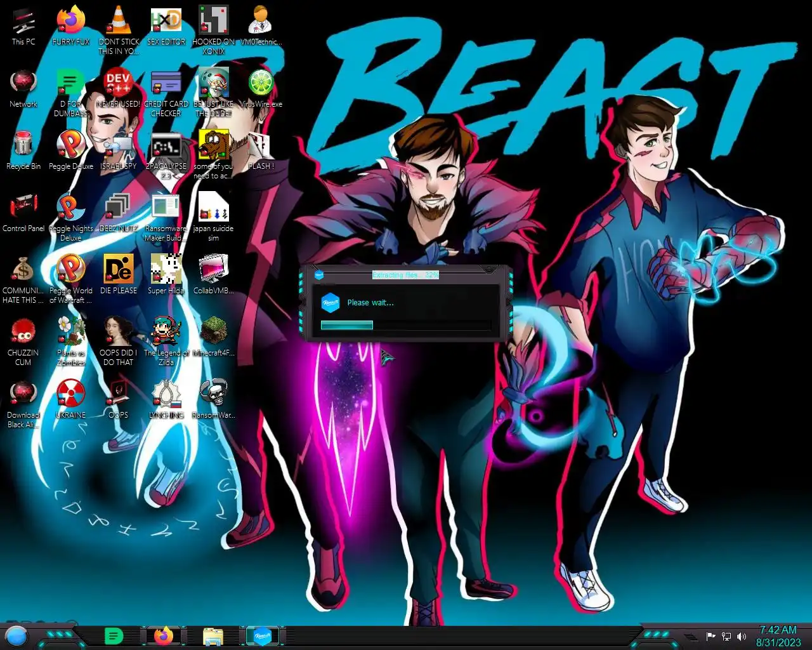
Task: Open the Network desktop icon
Action: (23, 88)
